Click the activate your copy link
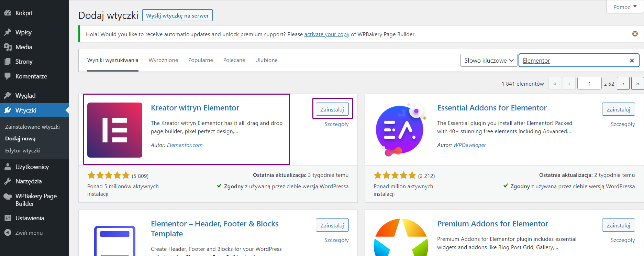The image size is (644, 256). (326, 34)
